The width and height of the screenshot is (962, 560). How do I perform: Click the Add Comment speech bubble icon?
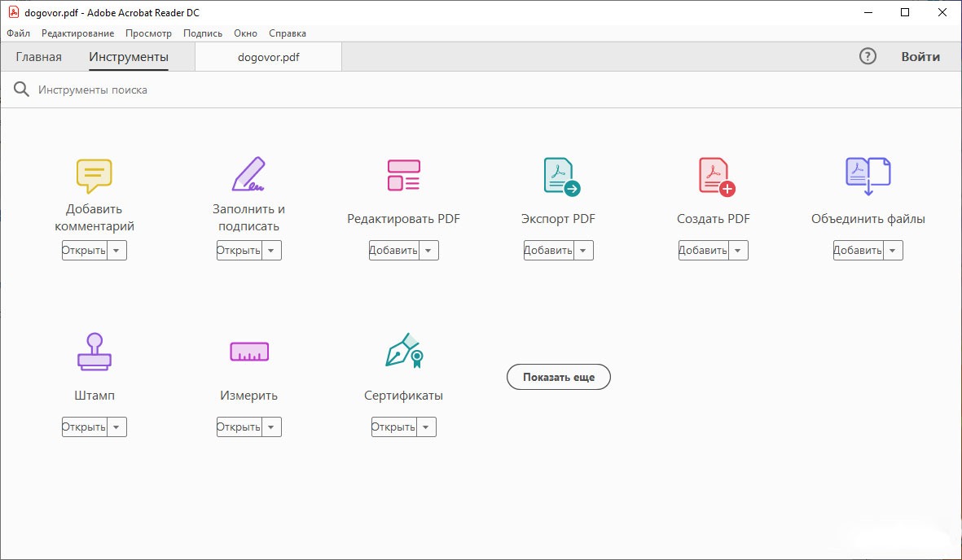click(x=94, y=176)
